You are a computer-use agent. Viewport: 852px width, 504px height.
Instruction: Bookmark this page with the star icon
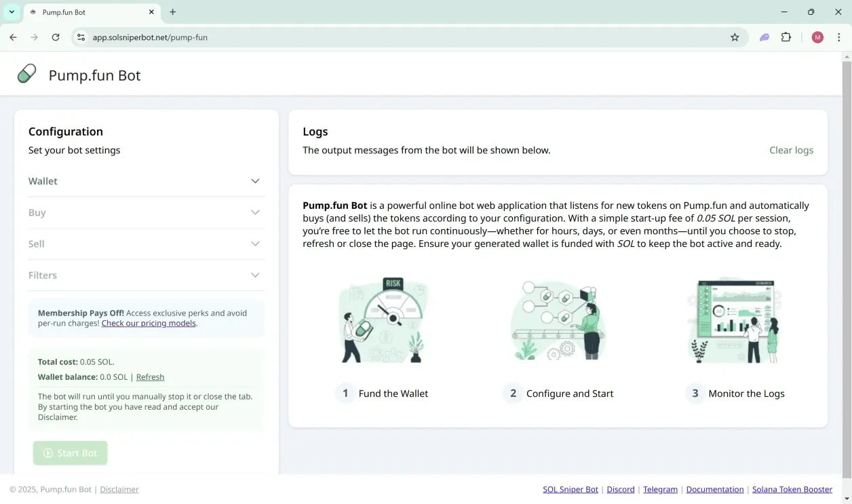[735, 37]
